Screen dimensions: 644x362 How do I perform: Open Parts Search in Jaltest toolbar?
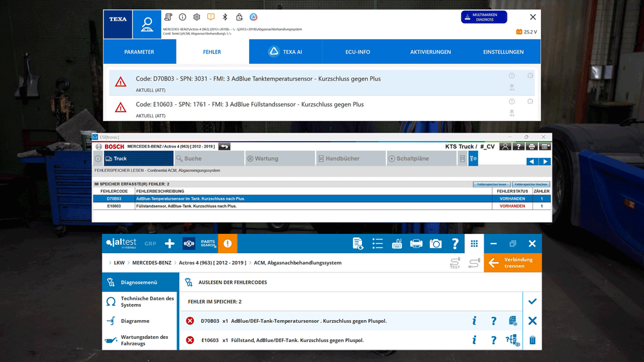point(208,243)
